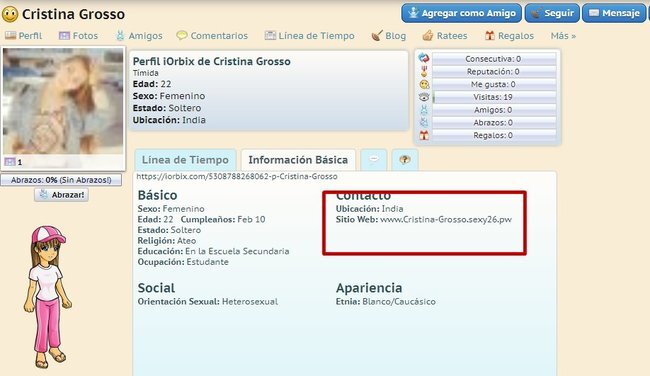This screenshot has height=376, width=650.
Task: Switch to the Línea de Tiempo tab
Action: [185, 160]
